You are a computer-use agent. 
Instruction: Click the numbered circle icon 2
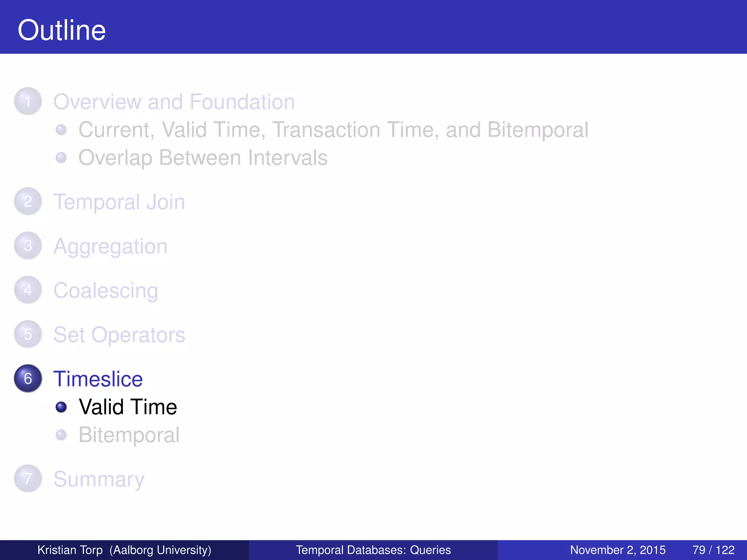pyautogui.click(x=28, y=201)
